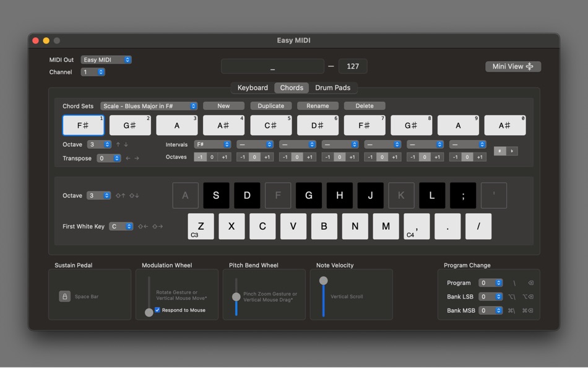The height and width of the screenshot is (368, 588).
Task: Open Octave dropdown above Transpose
Action: click(x=99, y=144)
